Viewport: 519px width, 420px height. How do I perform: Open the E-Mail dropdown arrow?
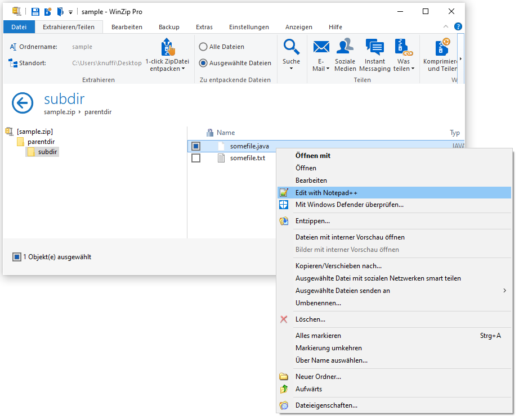(x=328, y=69)
